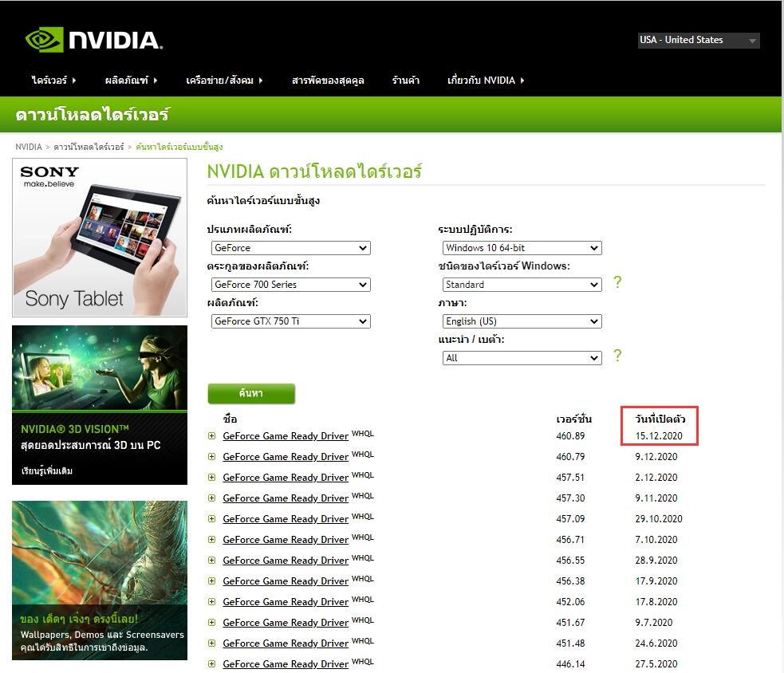Open GeForce Game Ready Driver 460.79 link
This screenshot has height=673, width=784.
(286, 456)
